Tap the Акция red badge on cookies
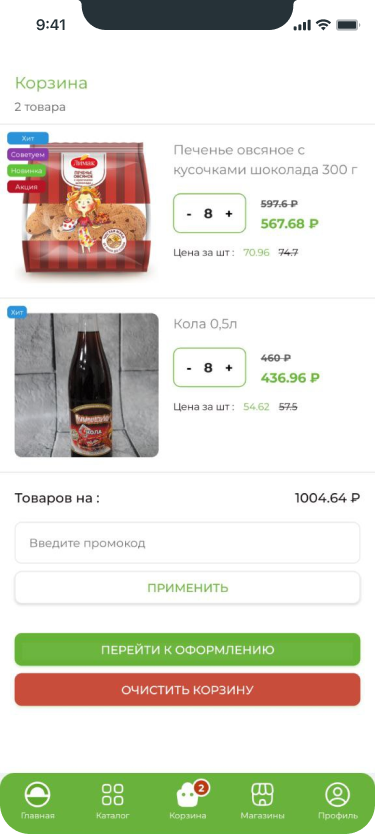 [x=26, y=187]
